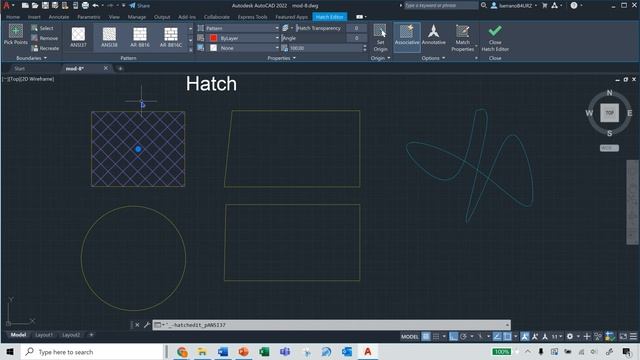Click the Recreate boundary button

(x=45, y=48)
